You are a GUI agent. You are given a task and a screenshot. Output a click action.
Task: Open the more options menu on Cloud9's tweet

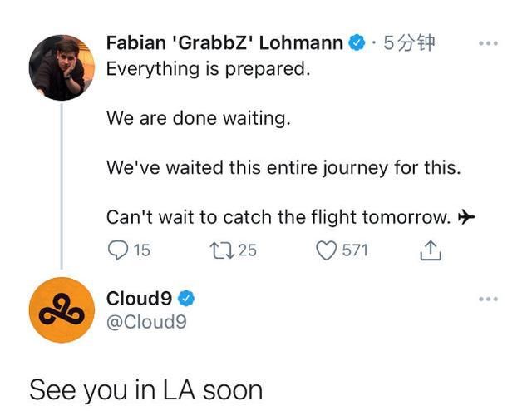tap(488, 300)
